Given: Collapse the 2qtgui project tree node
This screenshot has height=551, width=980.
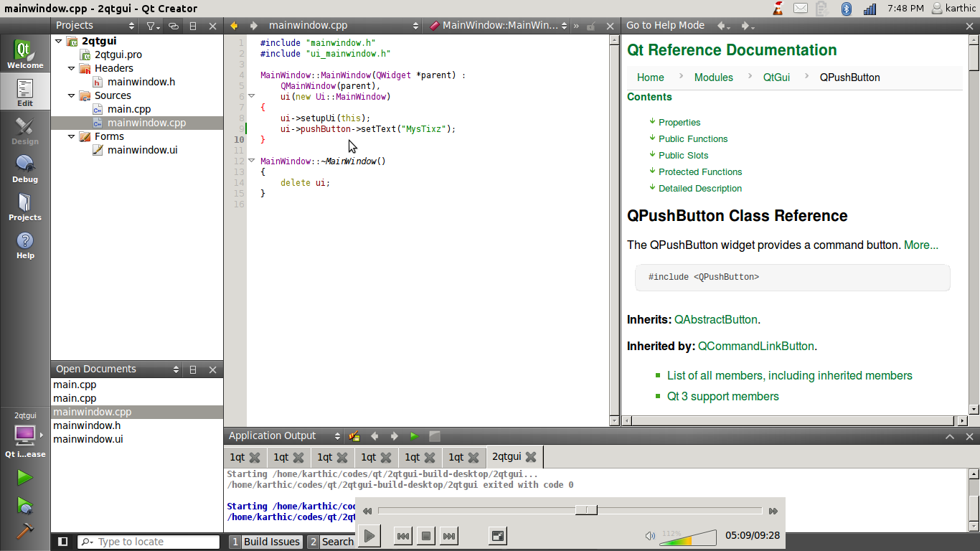Looking at the screenshot, I should 58,41.
